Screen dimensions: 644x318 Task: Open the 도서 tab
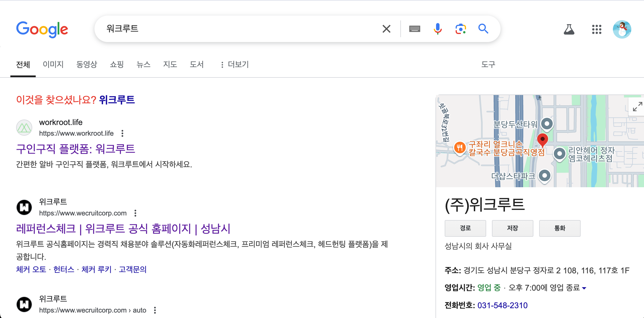click(x=197, y=64)
